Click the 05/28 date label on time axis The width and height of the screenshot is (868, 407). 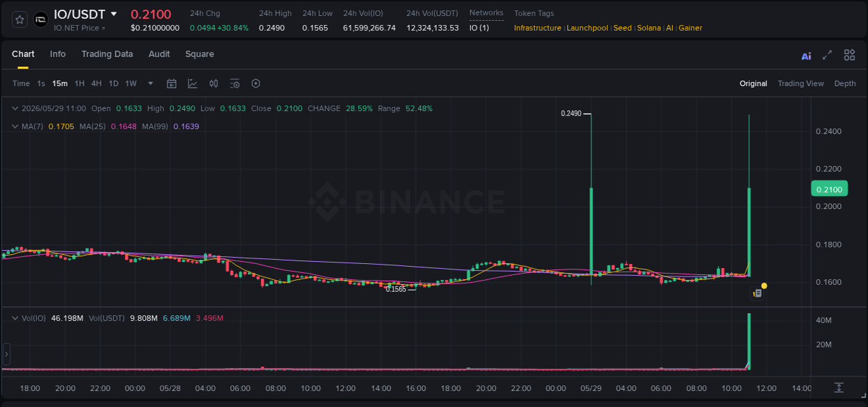point(170,388)
